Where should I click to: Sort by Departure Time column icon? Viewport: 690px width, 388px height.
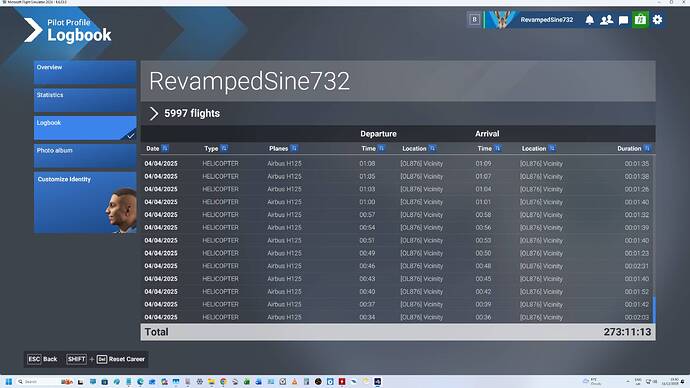(x=381, y=148)
